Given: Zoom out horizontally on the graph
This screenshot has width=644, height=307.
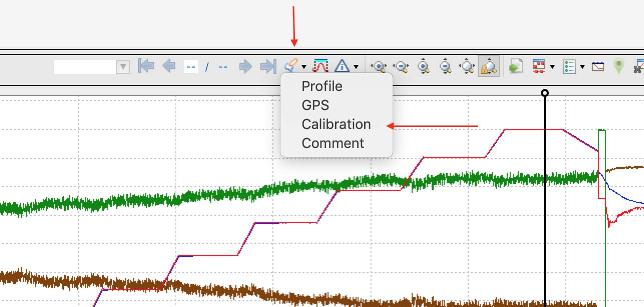Looking at the screenshot, I should [x=401, y=66].
